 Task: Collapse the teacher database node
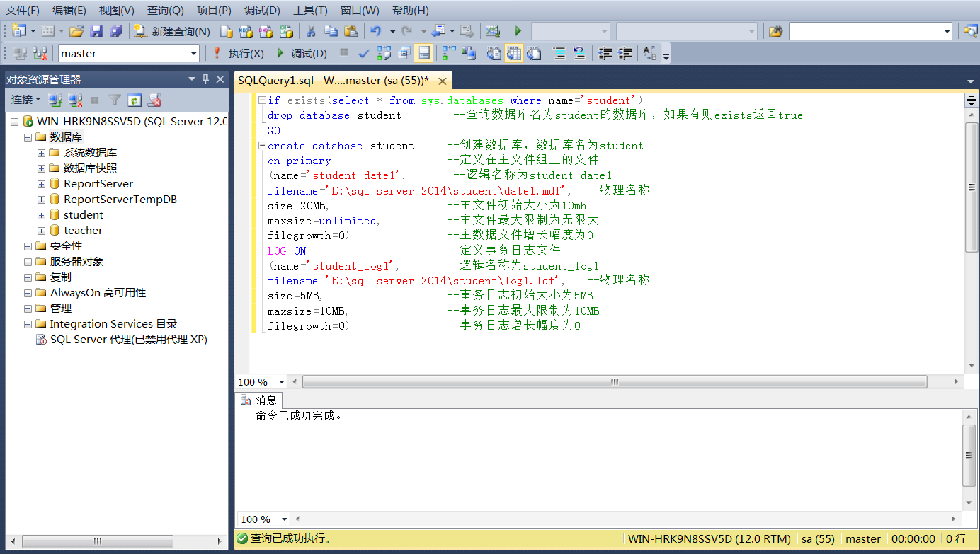[x=41, y=230]
